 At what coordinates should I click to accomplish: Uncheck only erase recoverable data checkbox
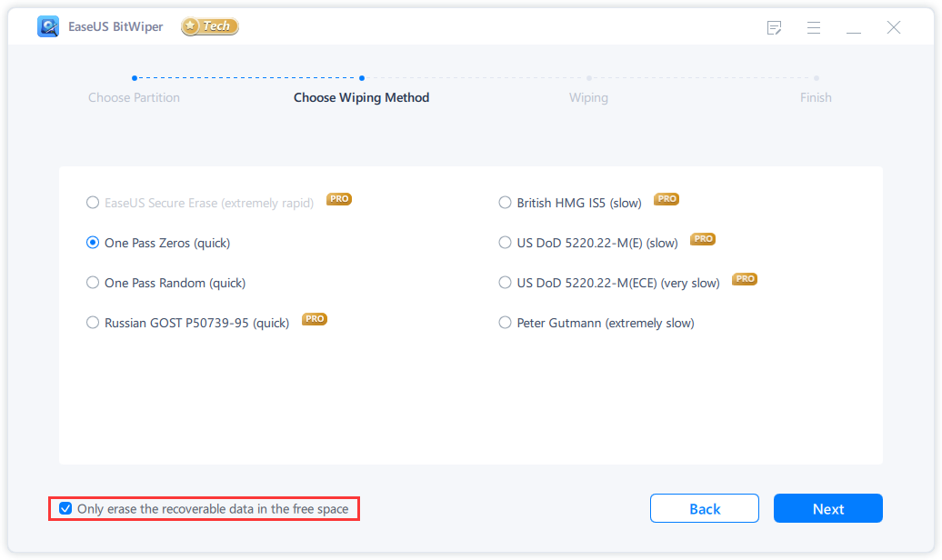pos(65,509)
